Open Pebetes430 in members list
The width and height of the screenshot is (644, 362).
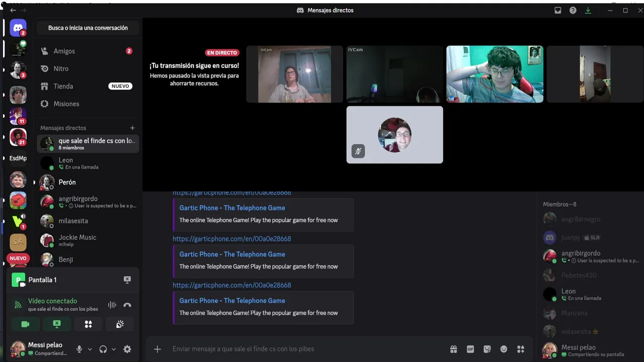pyautogui.click(x=590, y=275)
